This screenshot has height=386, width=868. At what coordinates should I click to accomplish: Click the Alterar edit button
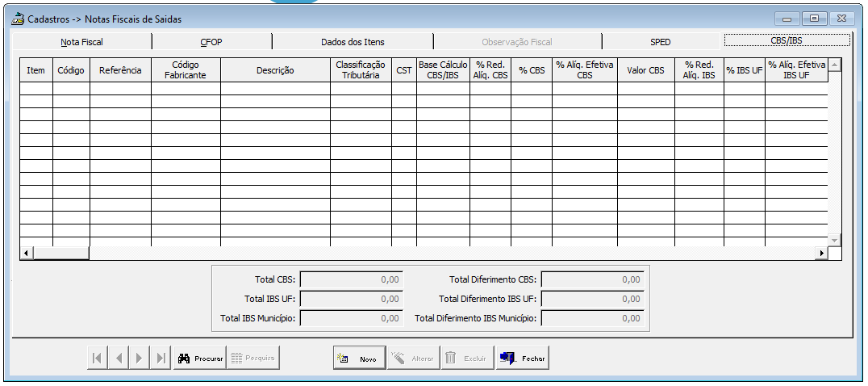tap(412, 359)
